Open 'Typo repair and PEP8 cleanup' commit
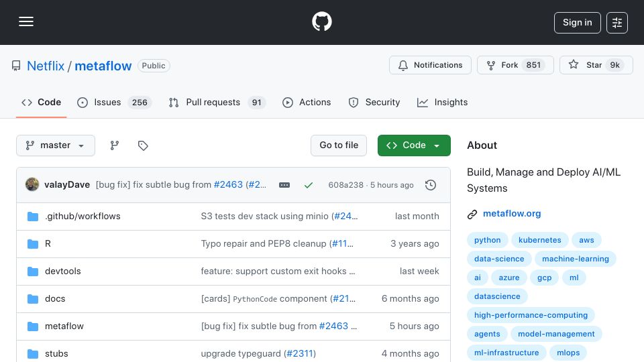The width and height of the screenshot is (644, 362). click(264, 244)
